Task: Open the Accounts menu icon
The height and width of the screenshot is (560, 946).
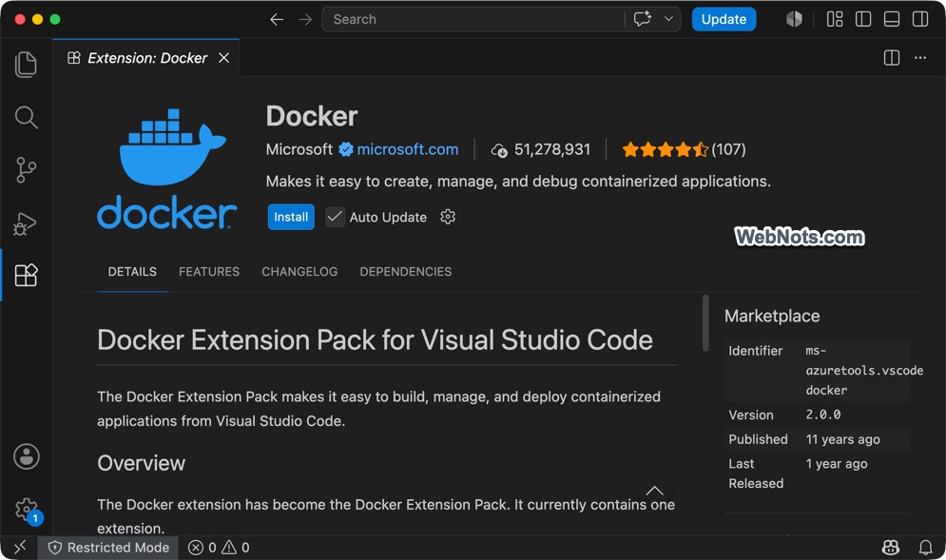Action: pos(27,456)
